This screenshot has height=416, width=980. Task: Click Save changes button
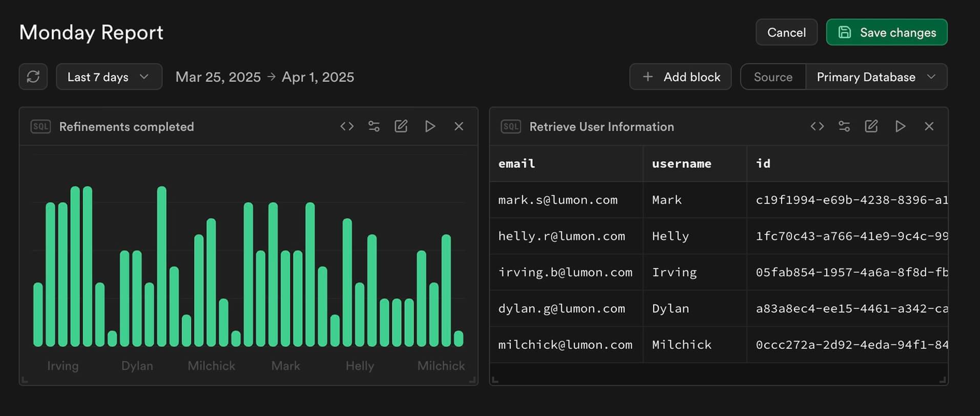pyautogui.click(x=887, y=32)
